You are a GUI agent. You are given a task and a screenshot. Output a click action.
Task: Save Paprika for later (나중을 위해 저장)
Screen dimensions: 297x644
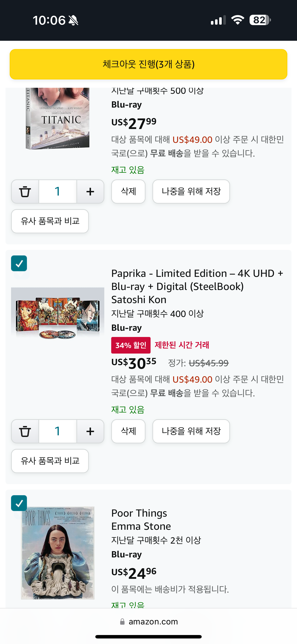(191, 431)
